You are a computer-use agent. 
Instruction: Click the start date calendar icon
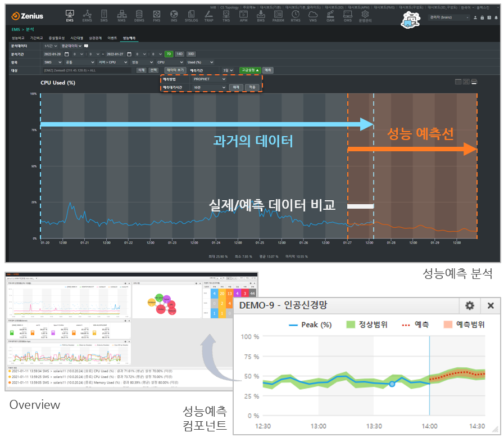pyautogui.click(x=66, y=54)
